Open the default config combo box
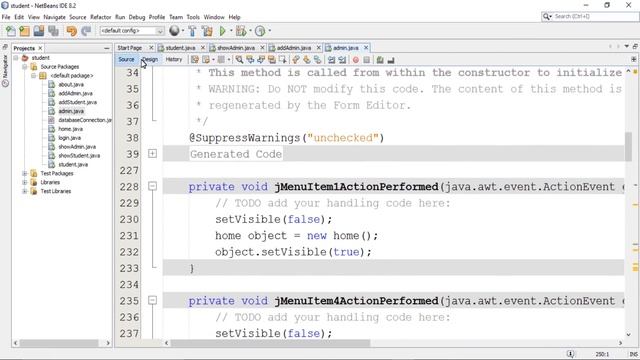This screenshot has width=640, height=360. click(x=132, y=31)
